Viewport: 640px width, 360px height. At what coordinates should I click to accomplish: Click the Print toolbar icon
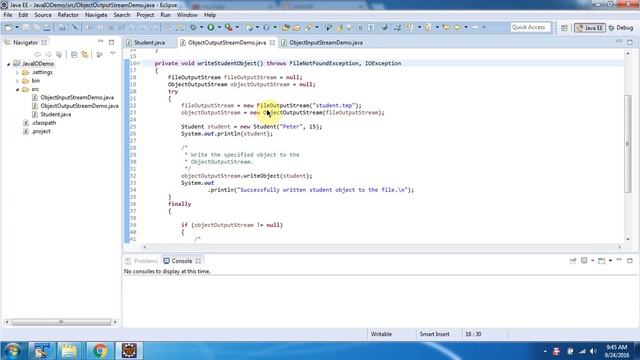pos(47,27)
